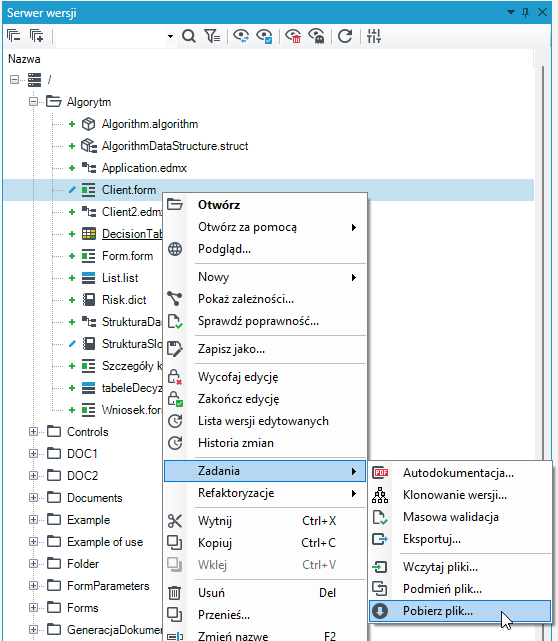Choose Wczytaj pliki... submenu entry

click(x=460, y=567)
